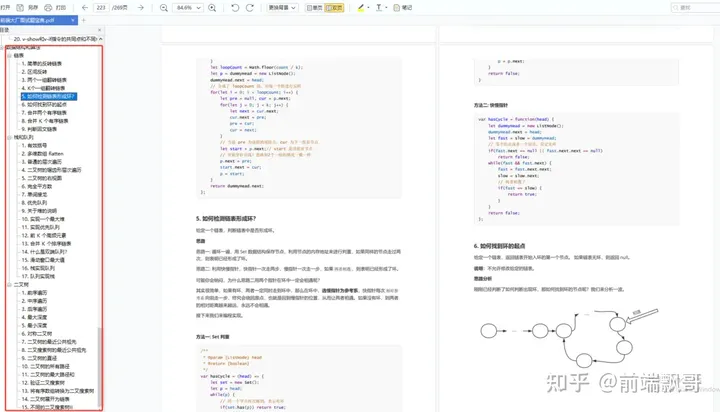The height and width of the screenshot is (412, 720).
Task: Open the 84.6% zoom level dropdown
Action: point(188,8)
